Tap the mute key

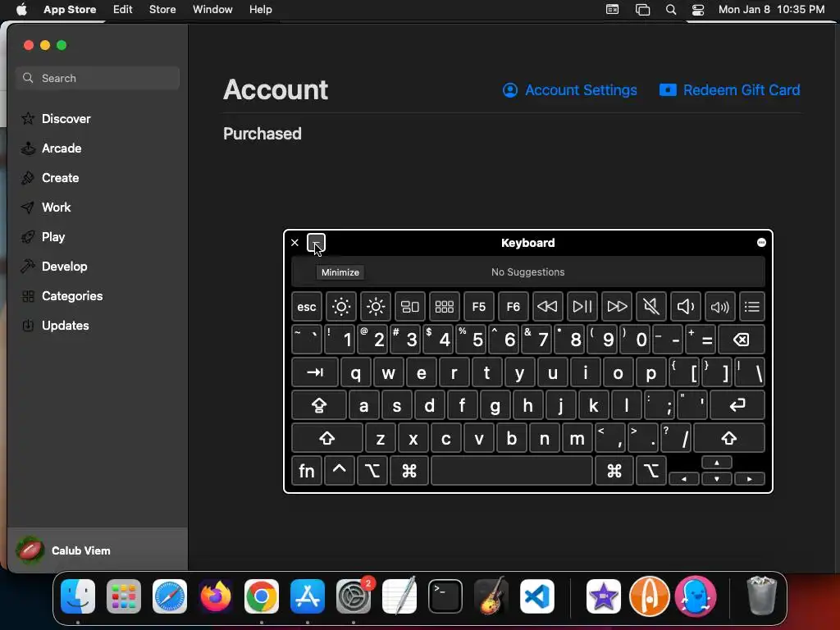click(x=651, y=307)
